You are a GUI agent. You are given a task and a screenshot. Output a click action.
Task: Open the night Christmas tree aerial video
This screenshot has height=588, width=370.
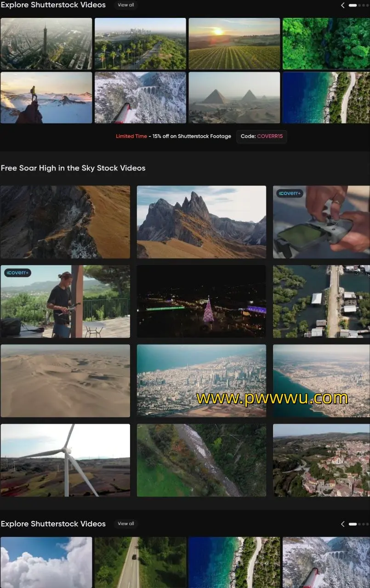(201, 301)
